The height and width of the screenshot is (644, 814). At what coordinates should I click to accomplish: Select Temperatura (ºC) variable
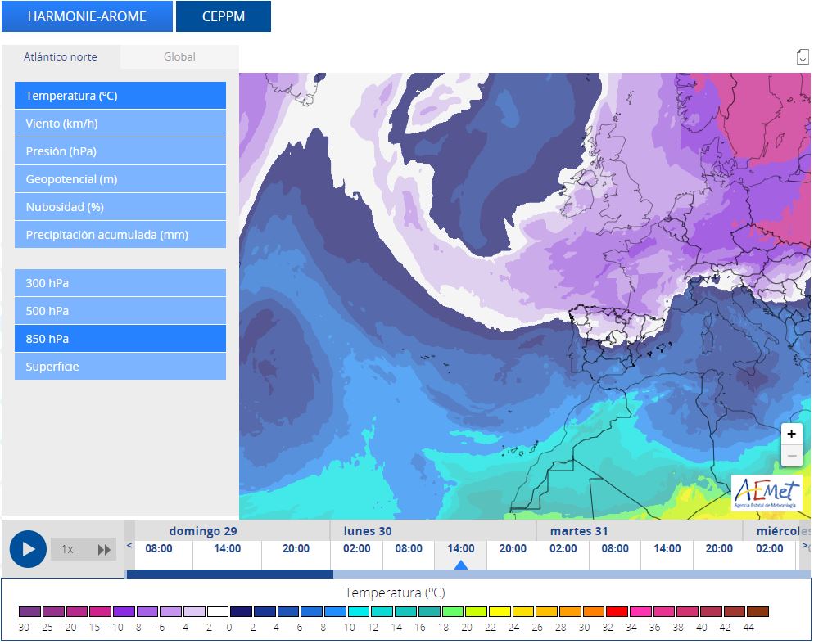[x=120, y=96]
